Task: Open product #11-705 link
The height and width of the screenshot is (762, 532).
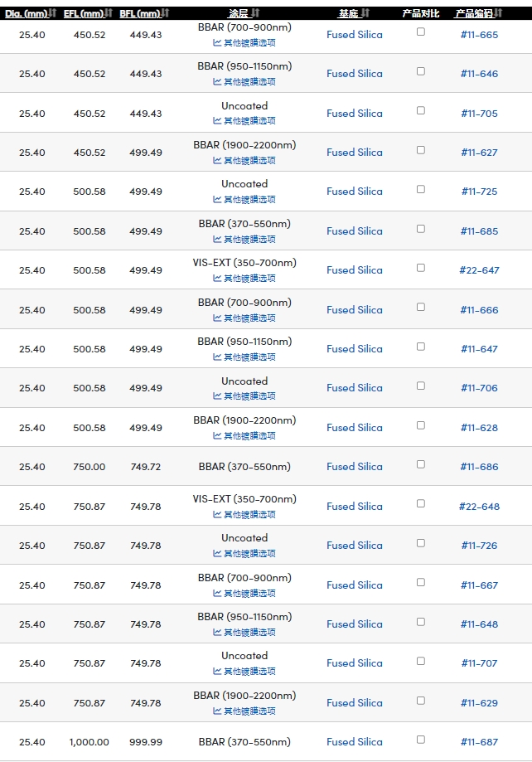Action: pos(480,114)
